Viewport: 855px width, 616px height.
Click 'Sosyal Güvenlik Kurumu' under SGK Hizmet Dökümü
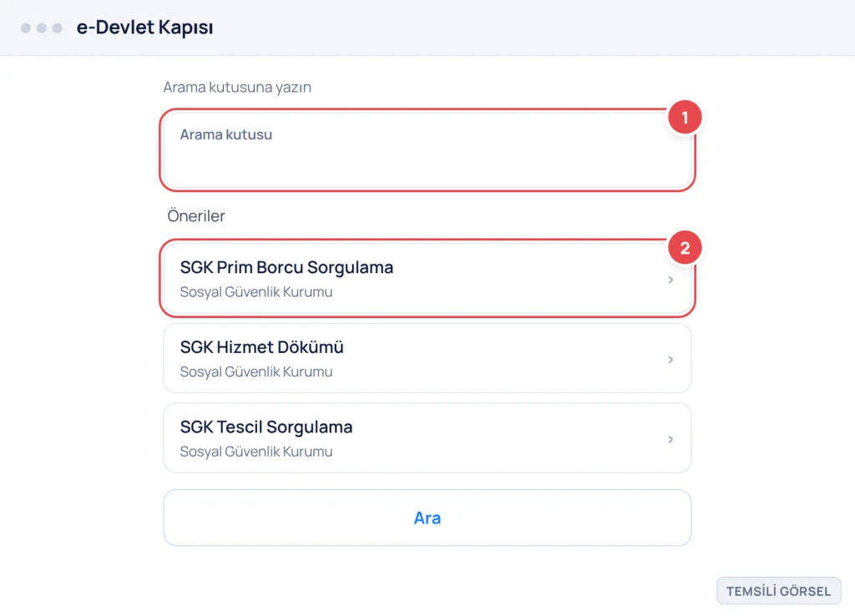point(256,371)
